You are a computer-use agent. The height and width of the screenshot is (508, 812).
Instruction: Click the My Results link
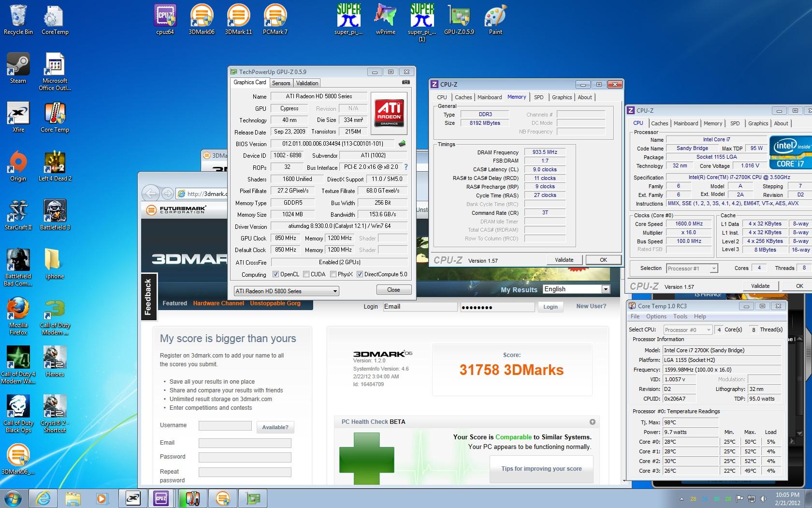point(519,290)
